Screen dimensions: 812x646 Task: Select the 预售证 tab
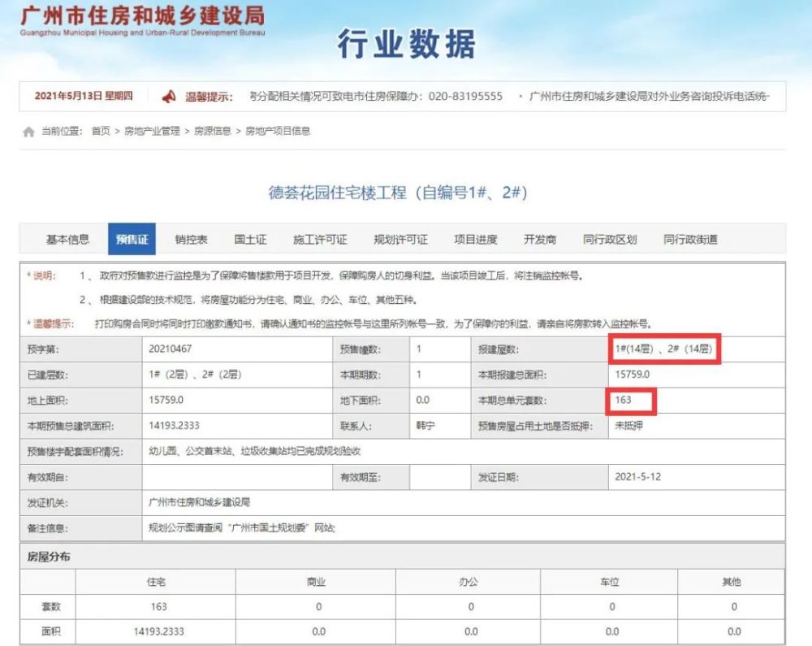132,240
